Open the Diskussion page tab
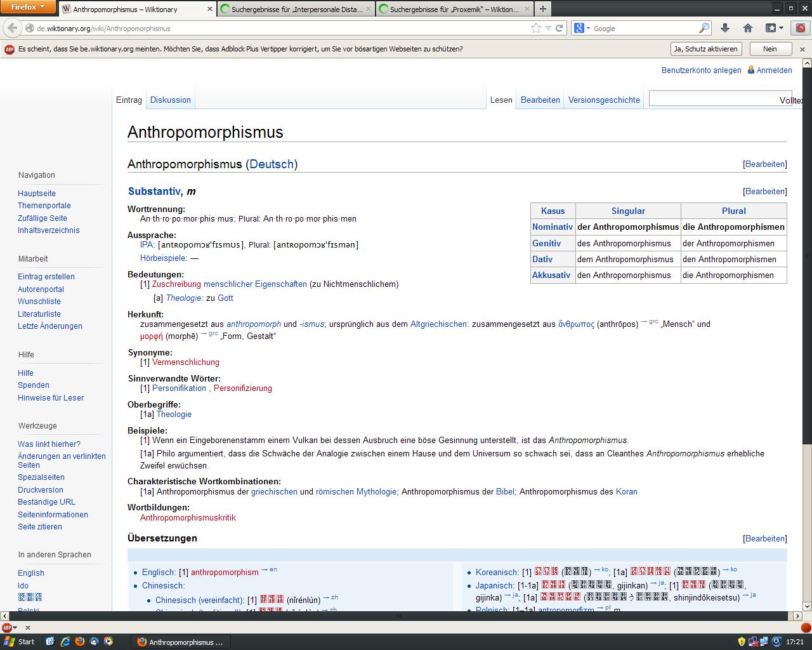This screenshot has width=812, height=650. [170, 100]
